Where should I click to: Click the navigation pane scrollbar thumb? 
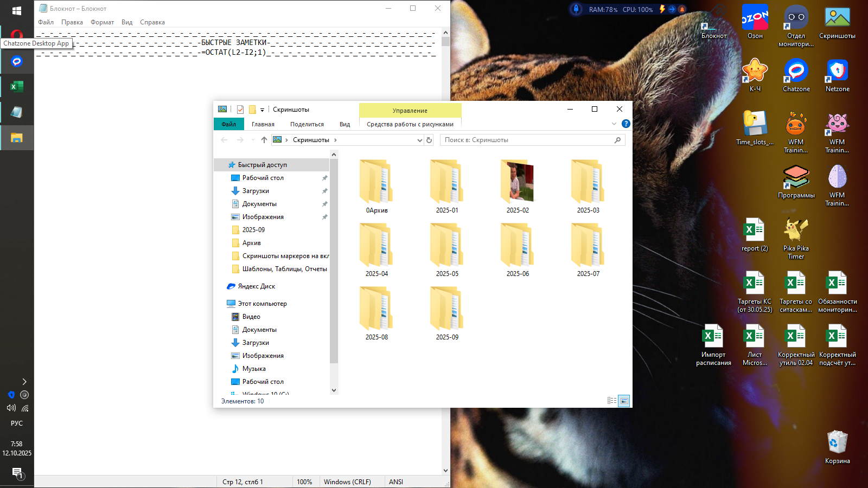[334, 261]
